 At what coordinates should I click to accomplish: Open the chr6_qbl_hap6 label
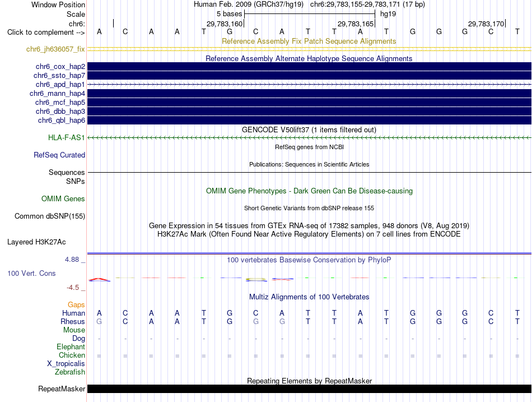coord(62,121)
